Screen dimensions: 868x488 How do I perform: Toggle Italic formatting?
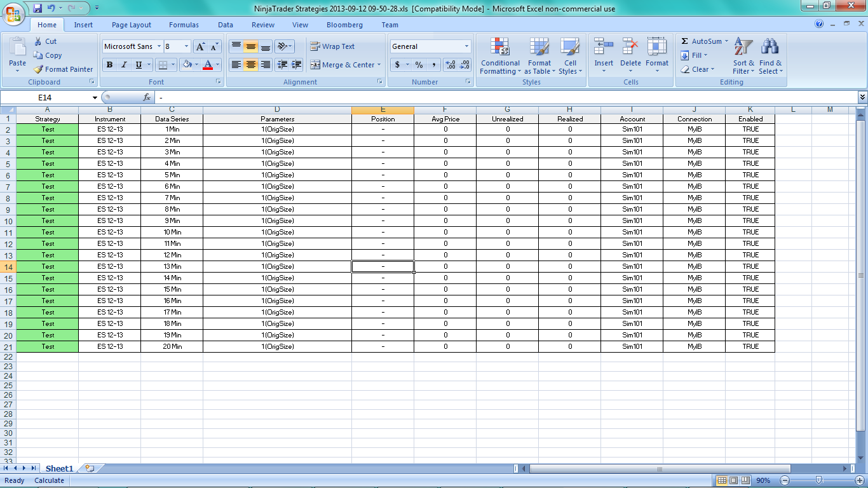124,65
